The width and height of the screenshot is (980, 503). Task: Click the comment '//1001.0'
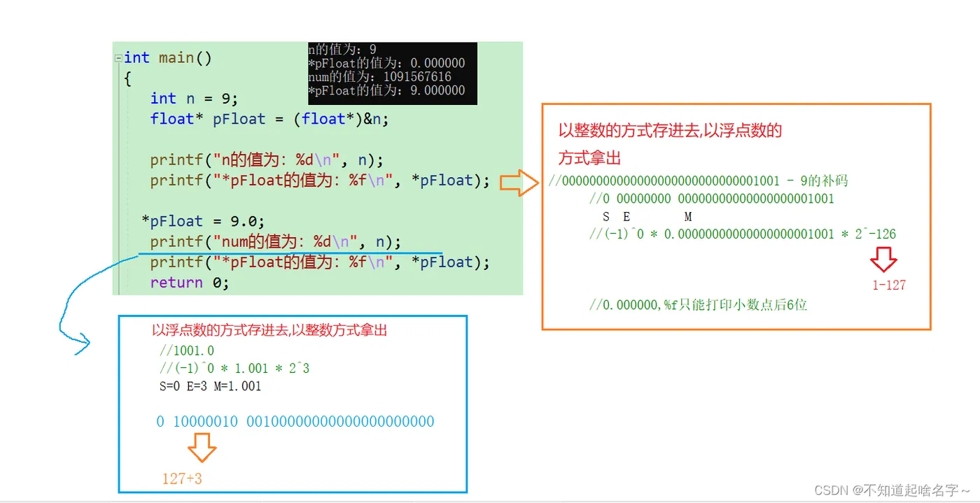(x=187, y=350)
